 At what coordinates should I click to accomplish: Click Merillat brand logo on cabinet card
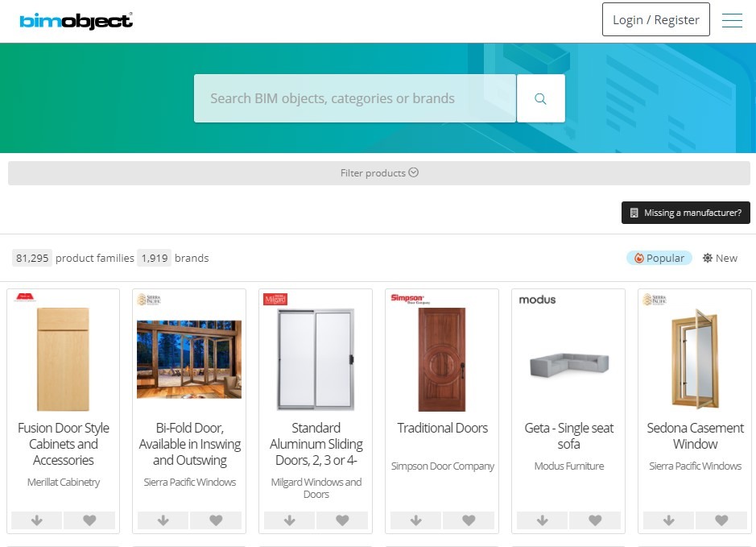pos(24,297)
